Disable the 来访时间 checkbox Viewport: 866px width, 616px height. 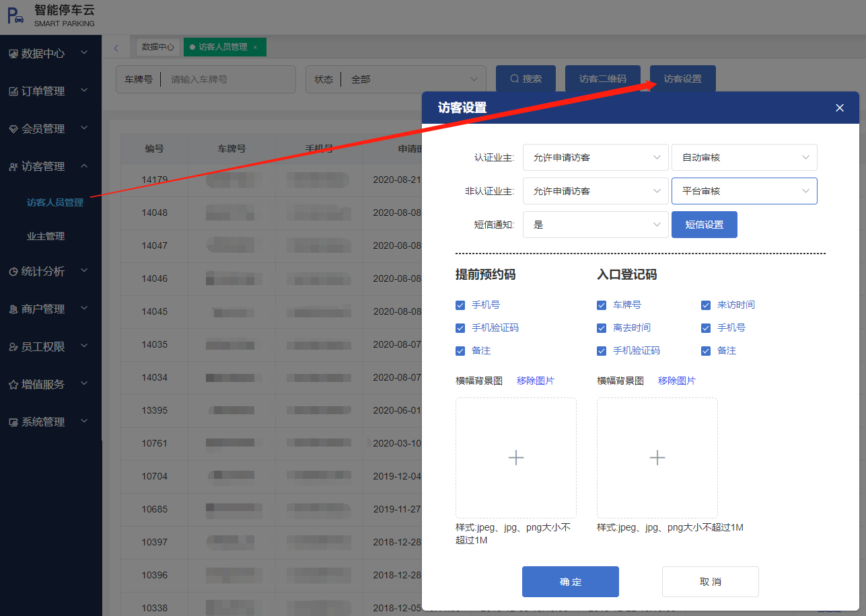706,305
